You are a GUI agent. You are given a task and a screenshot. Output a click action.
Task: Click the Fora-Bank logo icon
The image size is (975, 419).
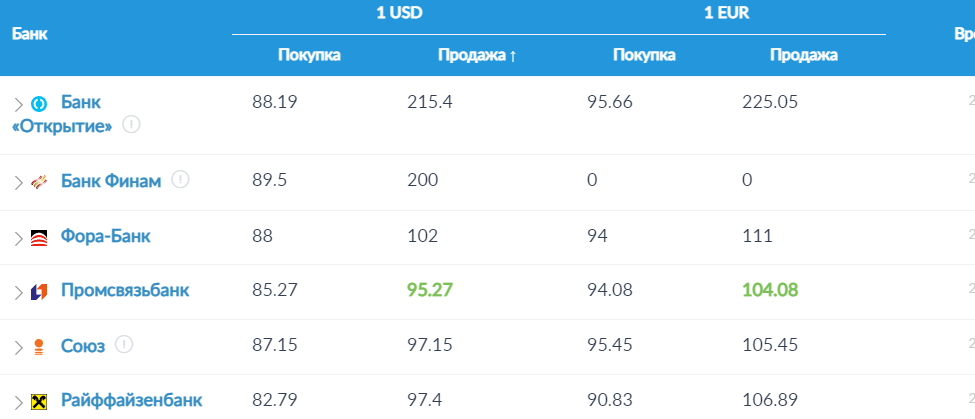(x=40, y=238)
